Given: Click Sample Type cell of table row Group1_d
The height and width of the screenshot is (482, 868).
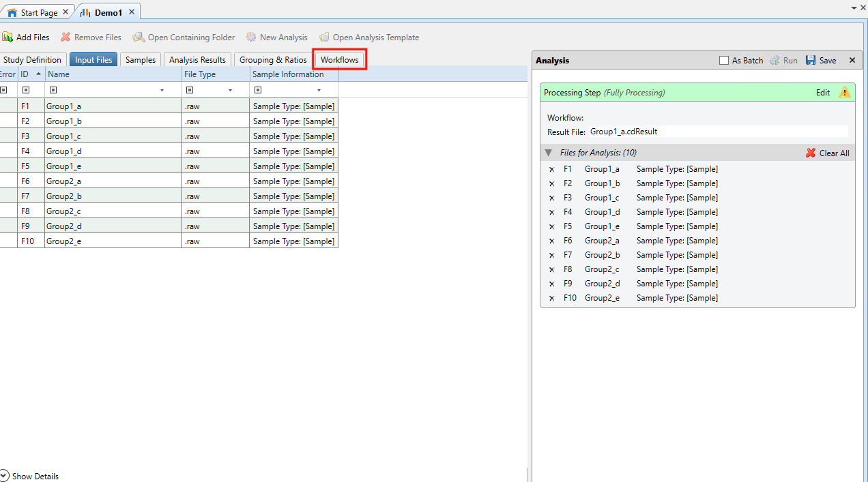Looking at the screenshot, I should coord(294,151).
